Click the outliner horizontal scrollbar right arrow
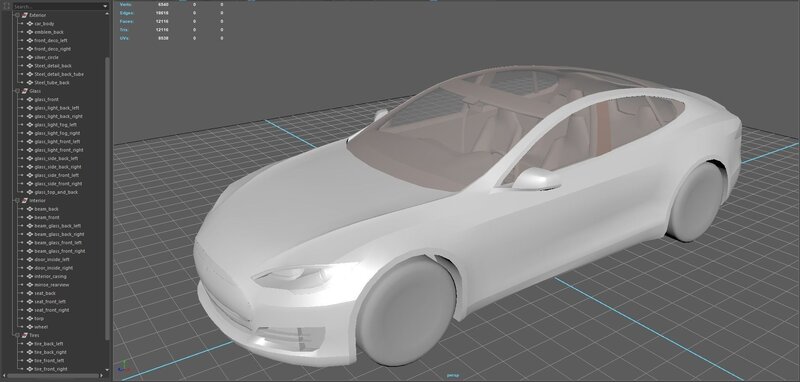Image resolution: width=800 pixels, height=382 pixels. click(x=101, y=376)
